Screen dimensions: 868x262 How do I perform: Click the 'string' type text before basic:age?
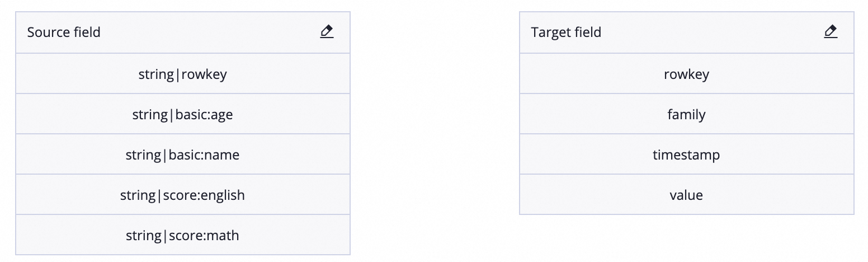(x=150, y=115)
